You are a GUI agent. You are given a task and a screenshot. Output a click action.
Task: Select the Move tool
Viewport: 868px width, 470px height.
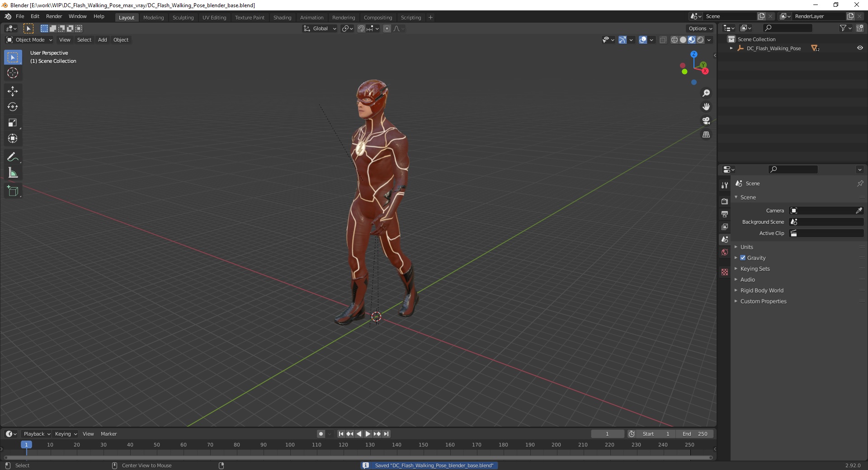(x=13, y=91)
